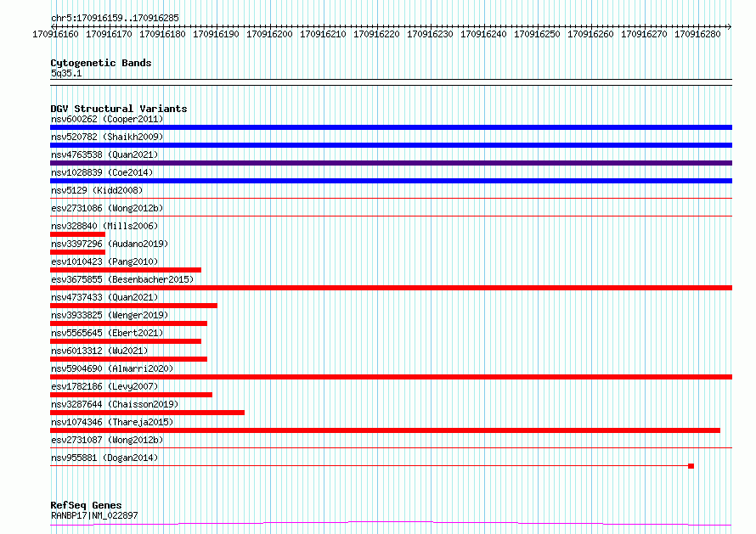Click the short red bar under nsv328840
The height and width of the screenshot is (534, 756).
pos(77,234)
